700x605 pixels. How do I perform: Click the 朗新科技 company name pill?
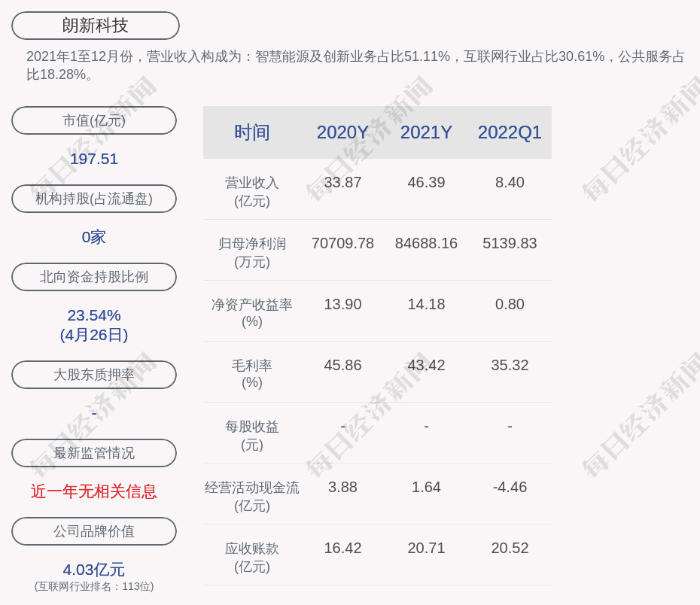click(96, 26)
